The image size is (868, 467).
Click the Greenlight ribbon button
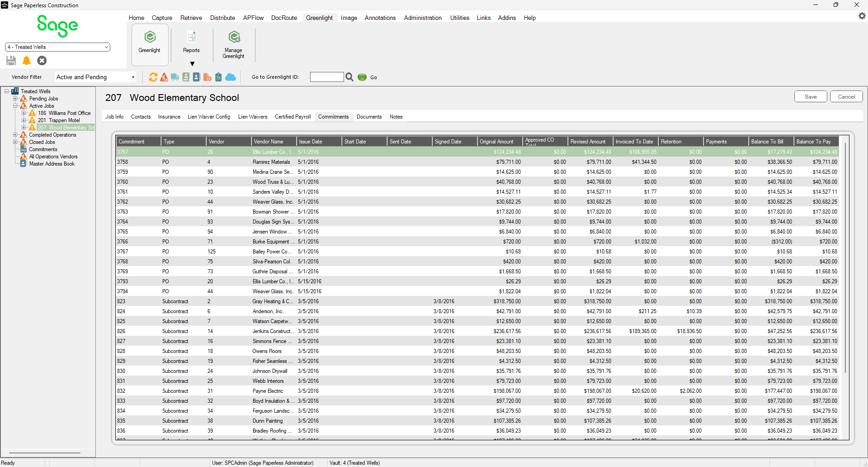(x=150, y=44)
